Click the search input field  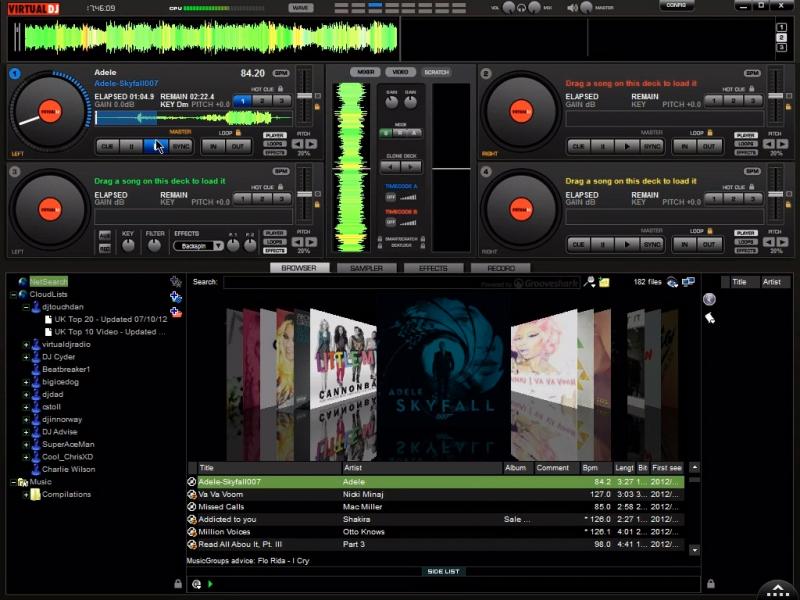[402, 282]
